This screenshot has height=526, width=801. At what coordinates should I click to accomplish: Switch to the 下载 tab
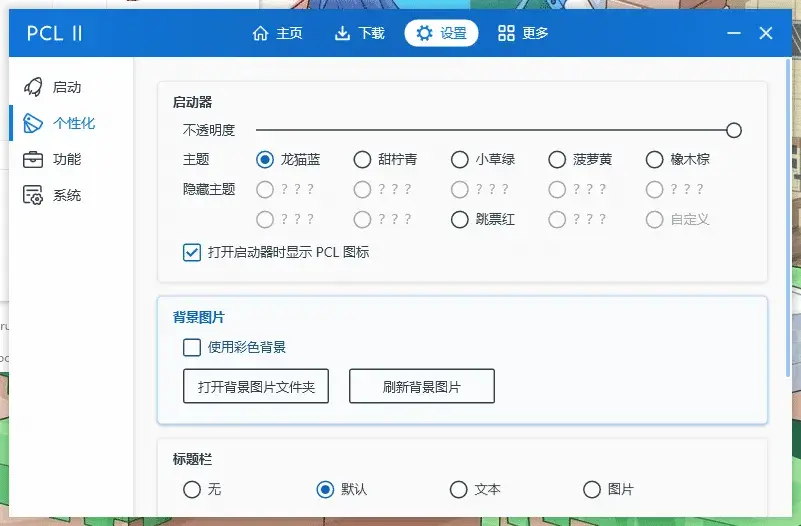(359, 33)
